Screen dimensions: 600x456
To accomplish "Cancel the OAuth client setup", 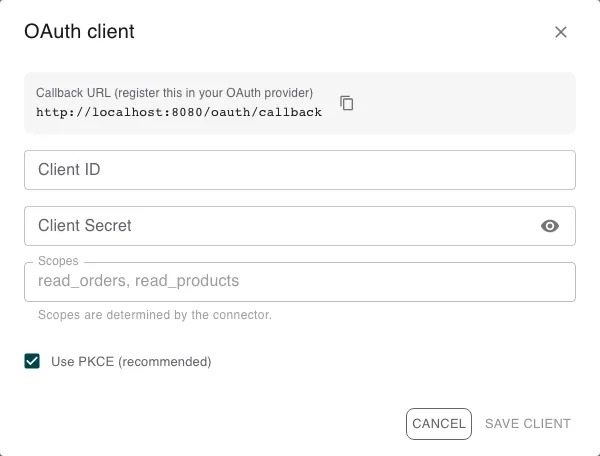I will point(439,424).
